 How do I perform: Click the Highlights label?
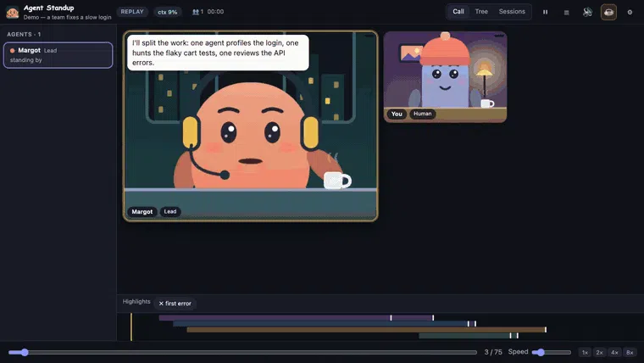pos(136,302)
